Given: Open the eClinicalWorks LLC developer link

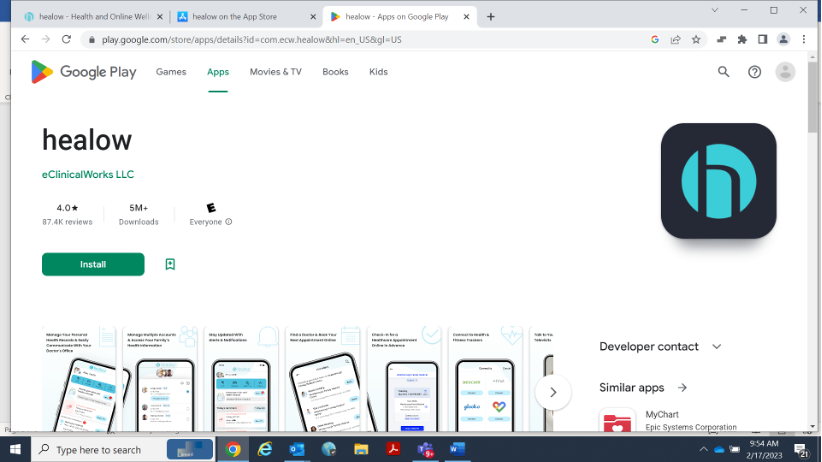Looking at the screenshot, I should click(88, 175).
